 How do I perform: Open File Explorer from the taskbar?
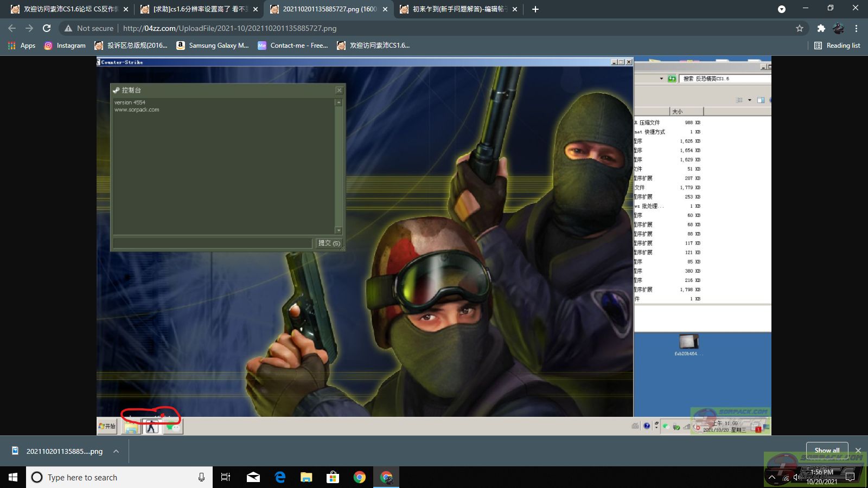(307, 477)
